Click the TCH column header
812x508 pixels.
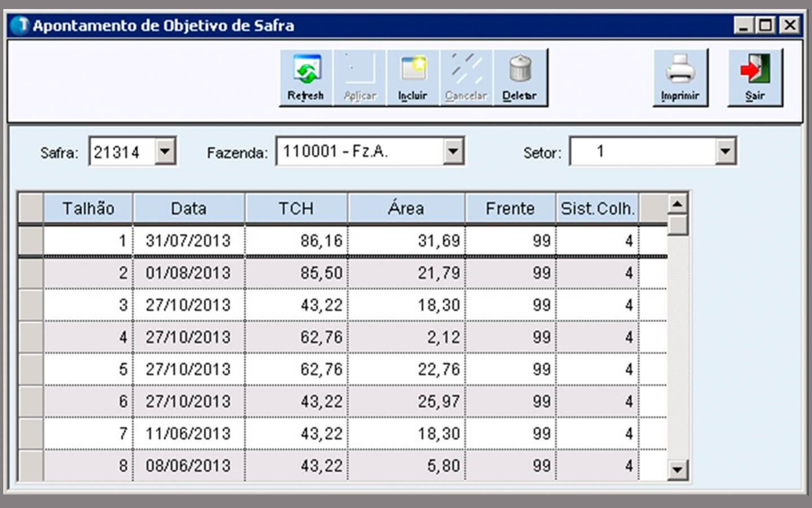(296, 208)
